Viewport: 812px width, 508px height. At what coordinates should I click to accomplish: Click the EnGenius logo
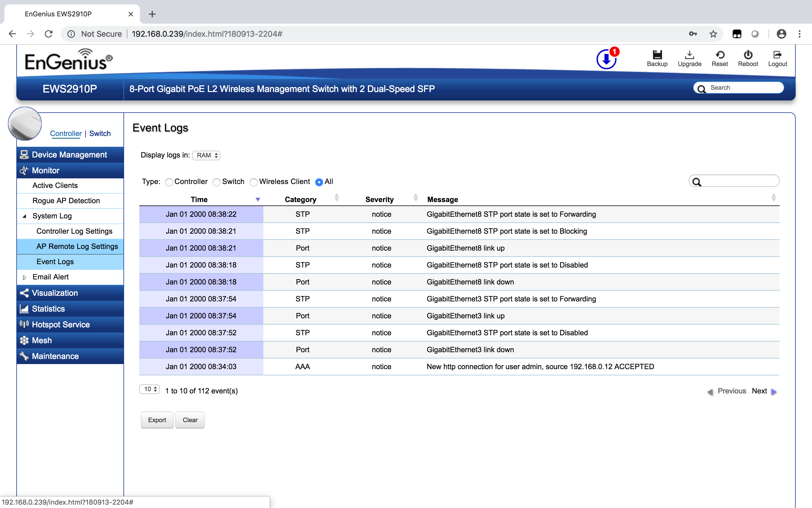[x=69, y=60]
